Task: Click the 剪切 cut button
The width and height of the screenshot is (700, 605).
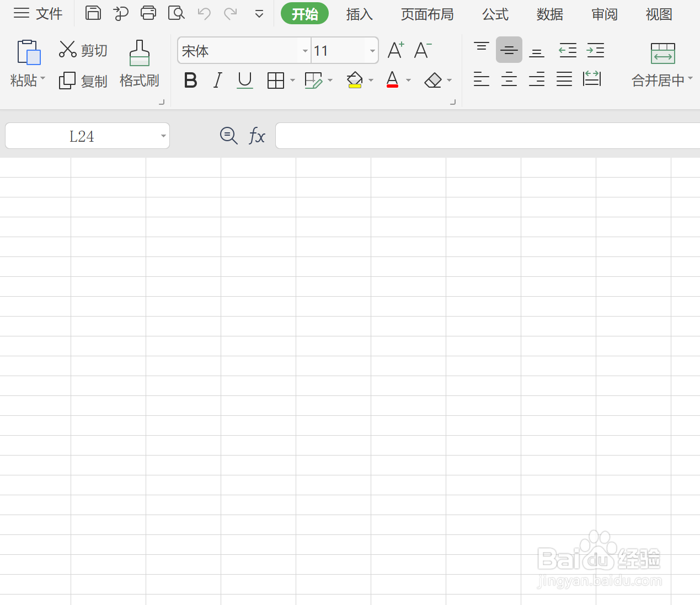Action: pyautogui.click(x=83, y=50)
